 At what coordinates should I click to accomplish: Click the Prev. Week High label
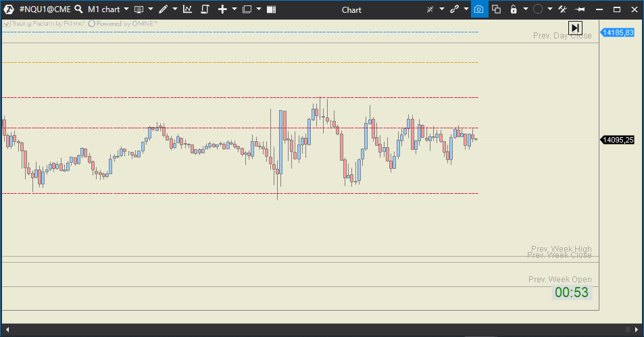(562, 249)
